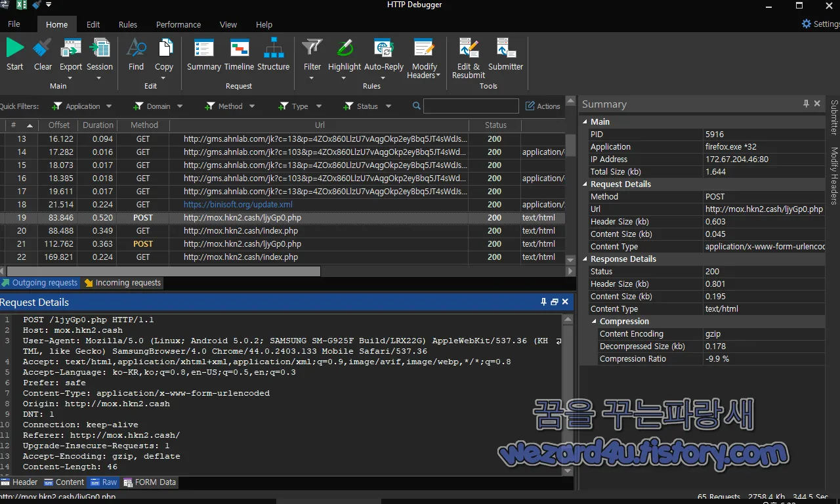840x504 pixels.
Task: Switch to the Rules ribbon tab
Action: (x=128, y=24)
